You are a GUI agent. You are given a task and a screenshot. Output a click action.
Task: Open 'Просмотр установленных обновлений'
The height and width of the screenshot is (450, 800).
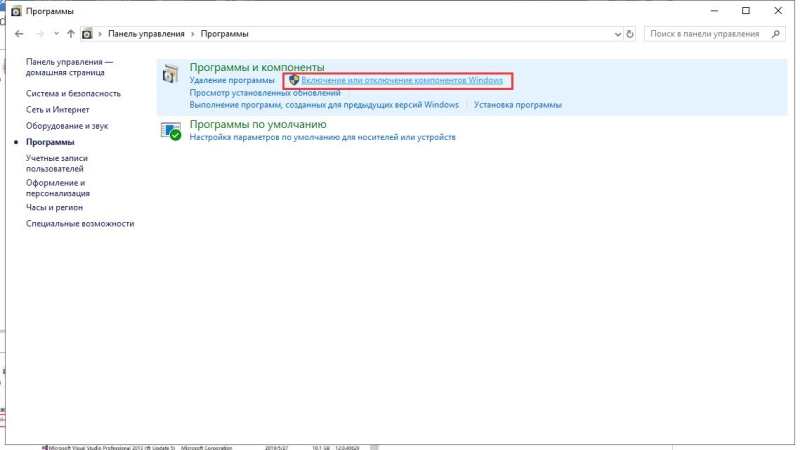265,93
